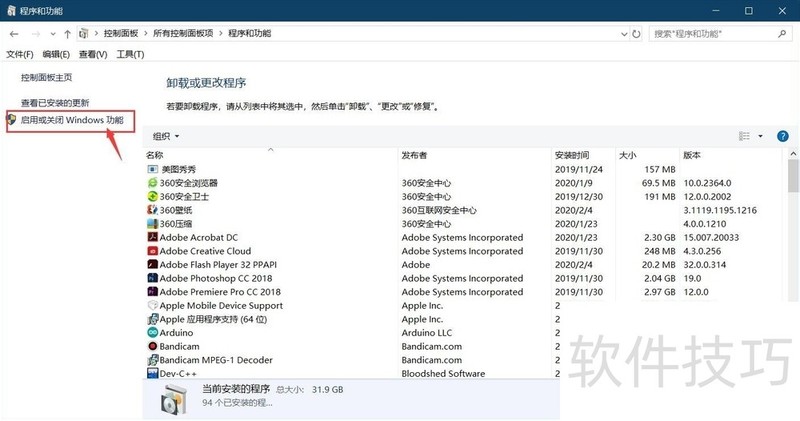800x421 pixels.
Task: Click the change view icon
Action: [744, 136]
